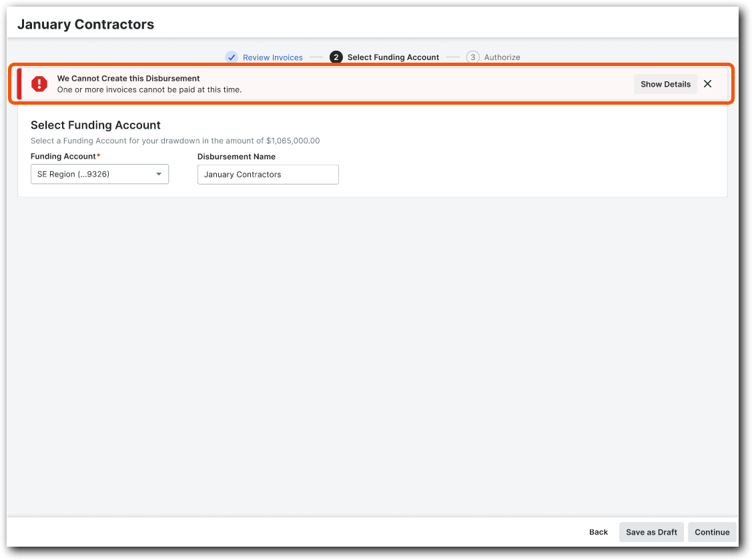Save the disbursement as Draft
752x560 pixels.
[x=651, y=532]
